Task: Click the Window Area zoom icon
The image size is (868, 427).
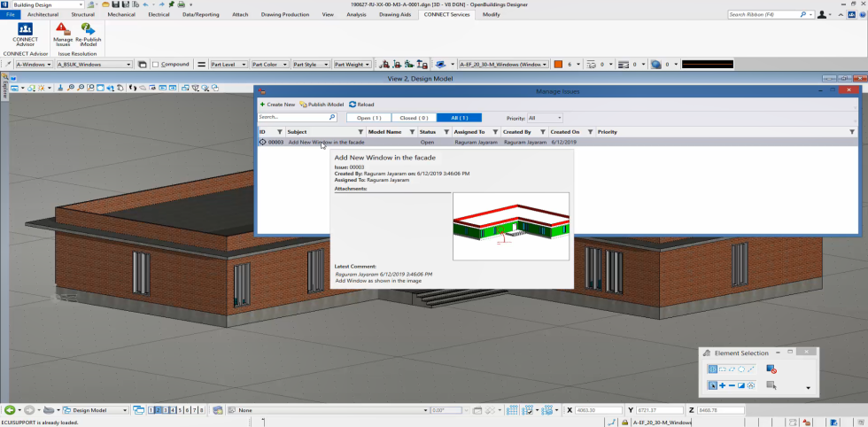Action: [90, 88]
